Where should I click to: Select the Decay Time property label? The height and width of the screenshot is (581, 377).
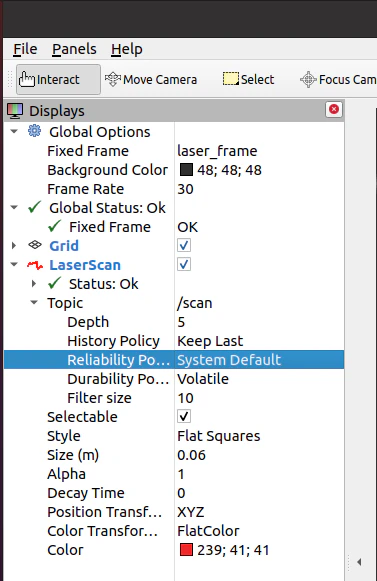click(86, 493)
